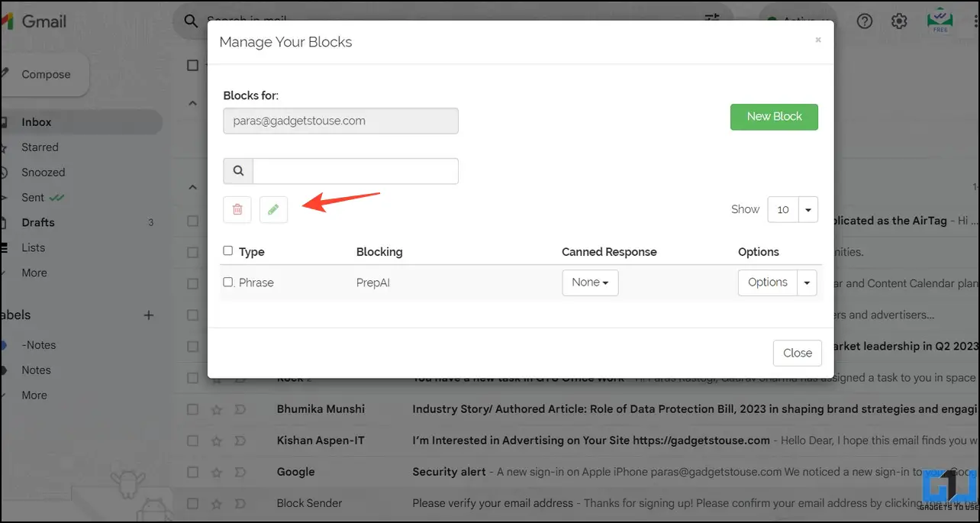The image size is (980, 523).
Task: Star the Block Sender verification email
Action: [217, 503]
